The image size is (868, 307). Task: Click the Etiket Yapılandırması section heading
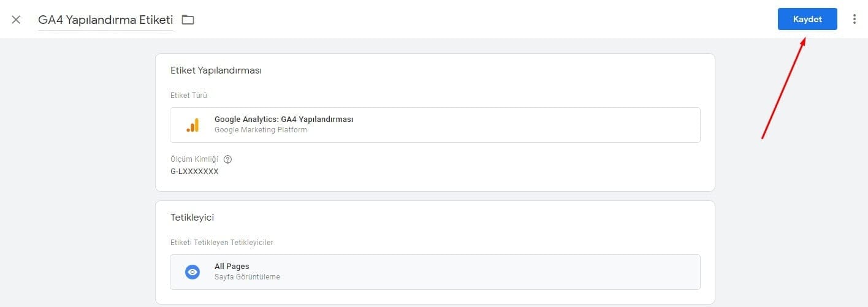point(216,70)
